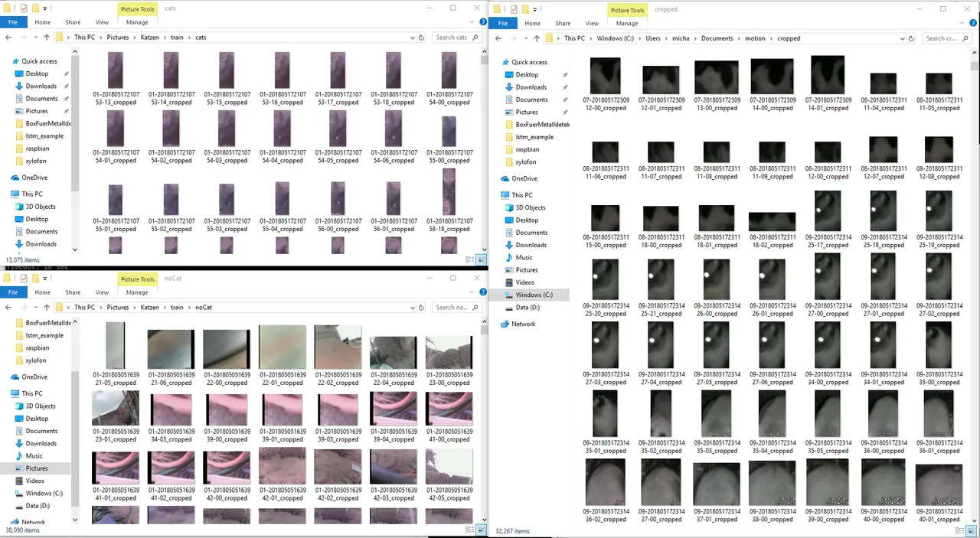Open the File menu in the noCat window
Viewport: 980px width, 538px height.
click(x=12, y=292)
